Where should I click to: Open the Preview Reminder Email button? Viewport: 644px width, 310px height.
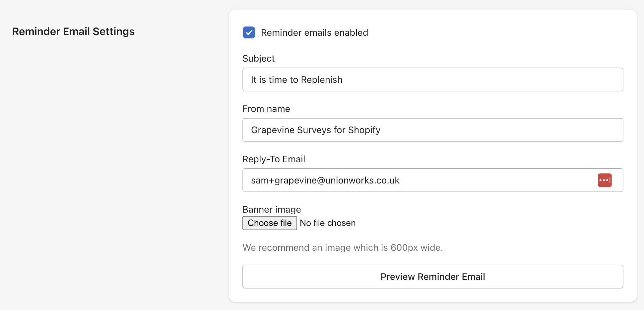[x=433, y=277]
